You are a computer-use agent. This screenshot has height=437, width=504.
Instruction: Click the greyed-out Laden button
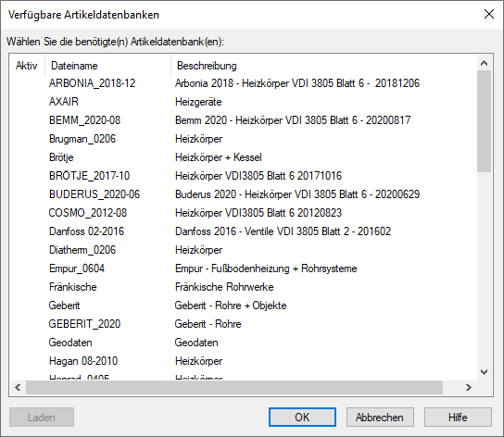(42, 417)
